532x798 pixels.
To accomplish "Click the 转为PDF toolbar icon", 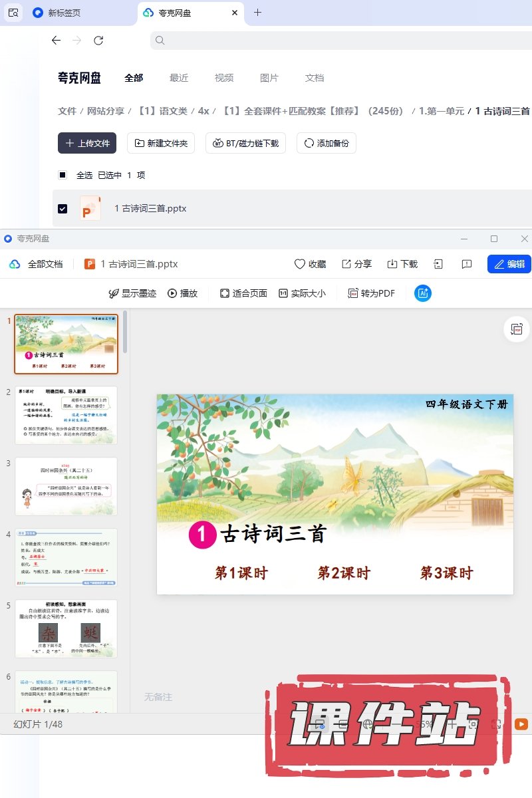I will click(x=353, y=293).
